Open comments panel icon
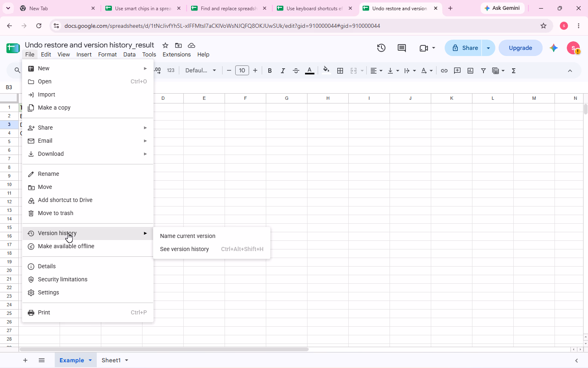Image resolution: width=588 pixels, height=368 pixels. (402, 48)
